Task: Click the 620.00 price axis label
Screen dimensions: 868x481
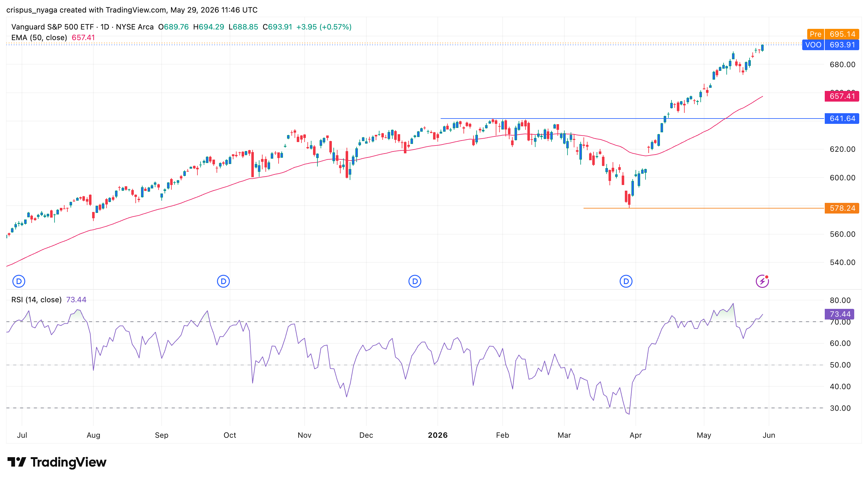Action: pyautogui.click(x=842, y=149)
